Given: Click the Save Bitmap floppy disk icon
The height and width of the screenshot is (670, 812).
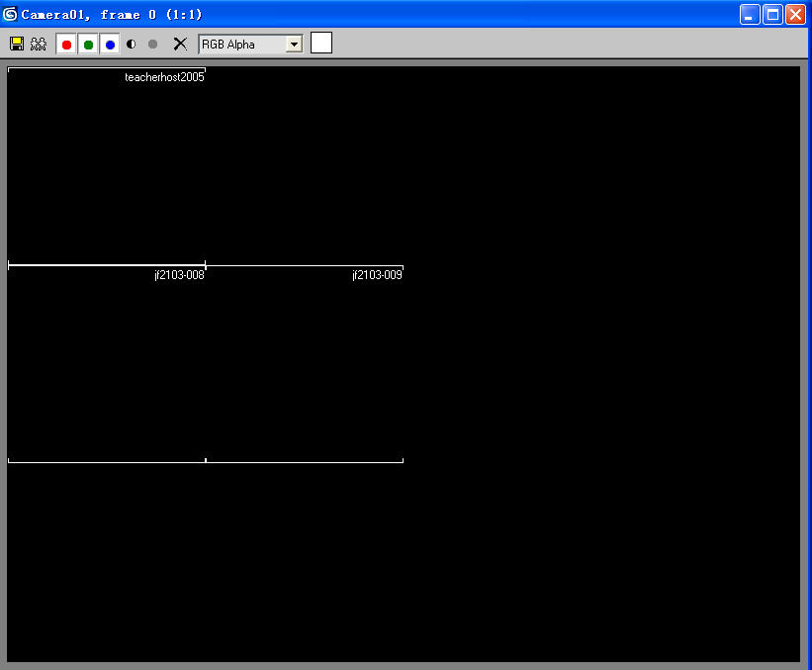Looking at the screenshot, I should coord(17,45).
